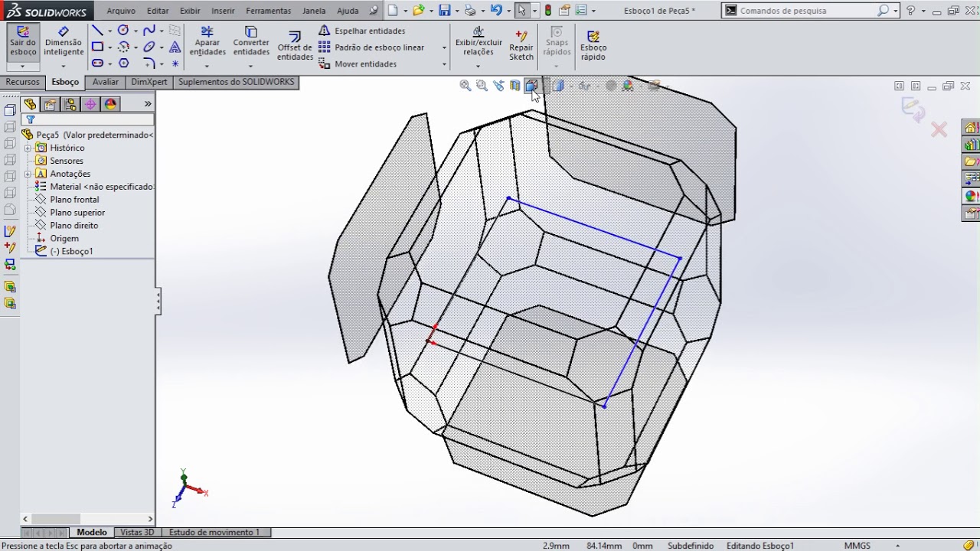Open dropdown under Aparar entidades
The image size is (980, 551).
207,66
